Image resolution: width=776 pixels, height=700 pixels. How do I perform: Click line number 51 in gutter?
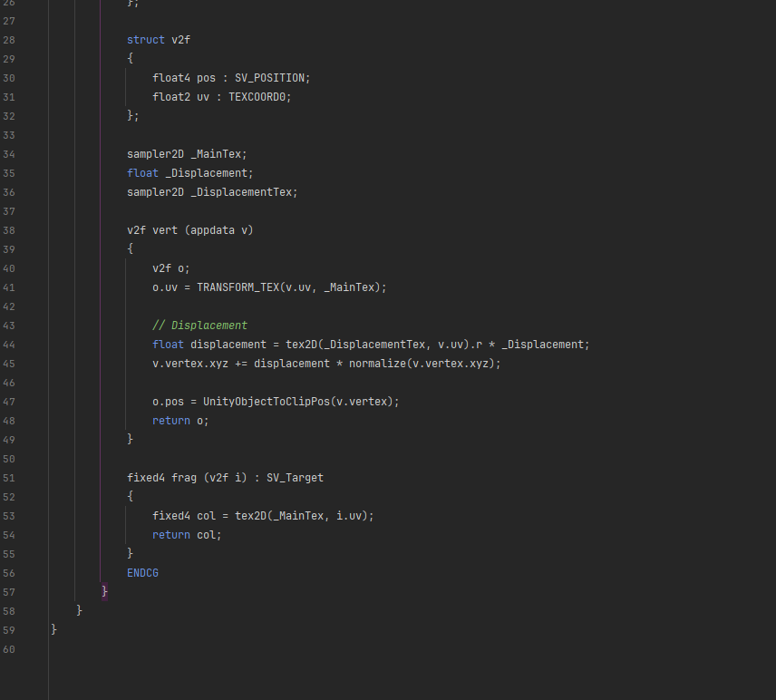9,478
